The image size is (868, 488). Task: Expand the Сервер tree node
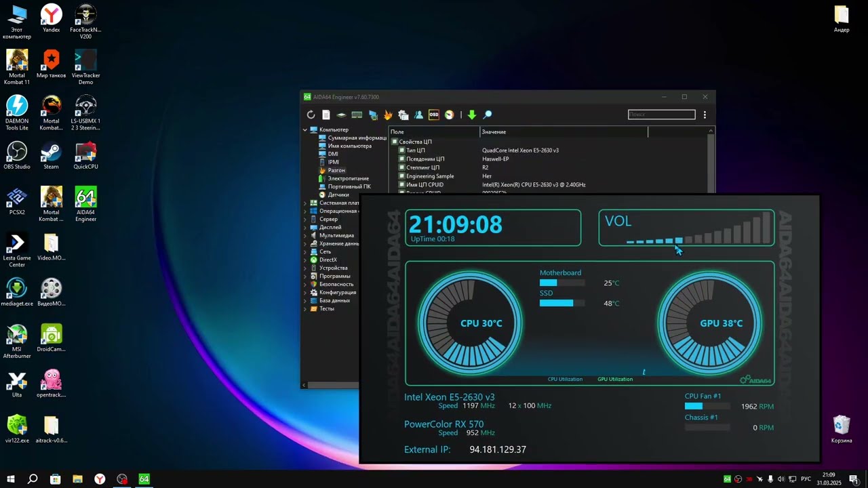point(305,219)
